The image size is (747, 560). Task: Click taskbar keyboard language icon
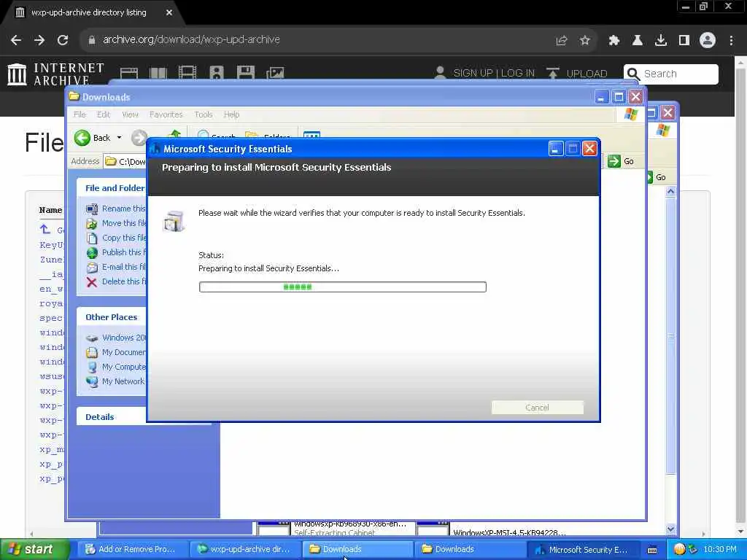pyautogui.click(x=652, y=550)
